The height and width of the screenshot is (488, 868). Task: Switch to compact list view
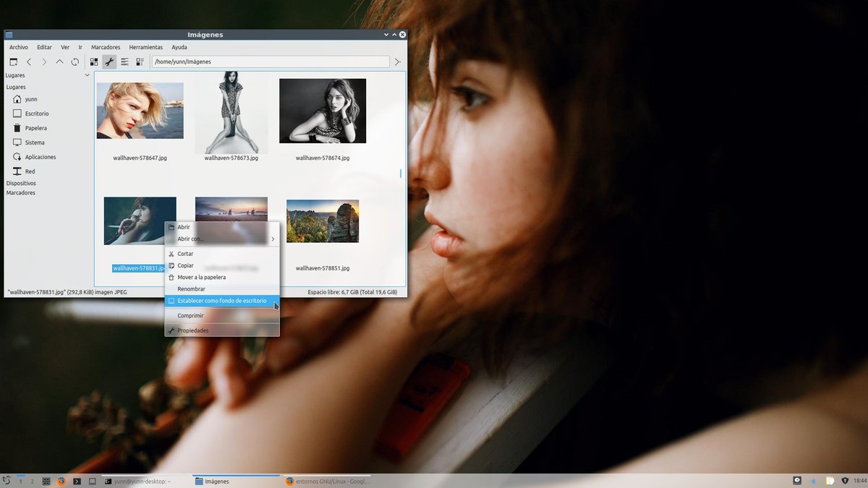(x=124, y=62)
